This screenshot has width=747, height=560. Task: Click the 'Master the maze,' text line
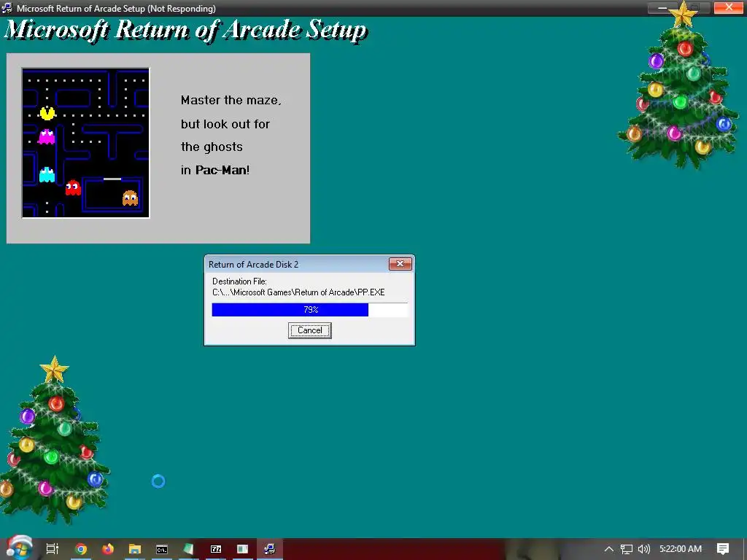pyautogui.click(x=231, y=101)
